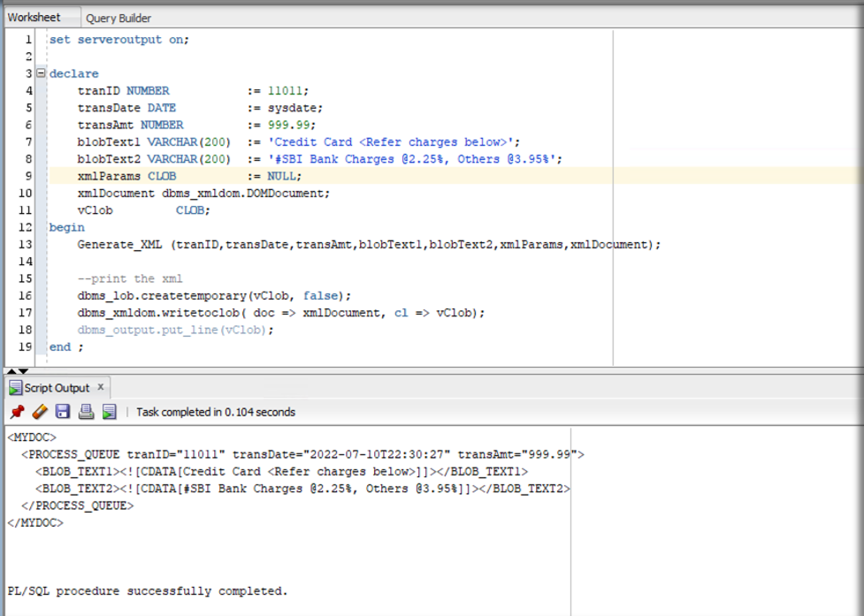Click the '--print the xml' comment

pyautogui.click(x=130, y=278)
